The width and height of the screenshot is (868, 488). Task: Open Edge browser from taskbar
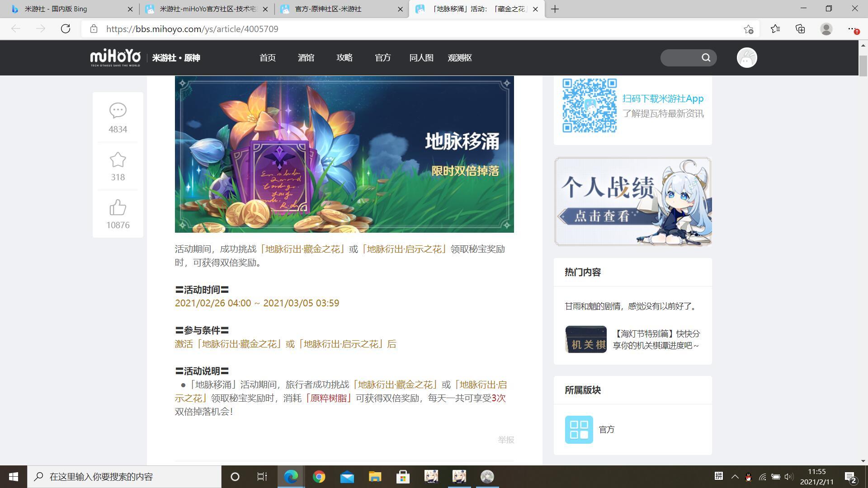(x=291, y=477)
